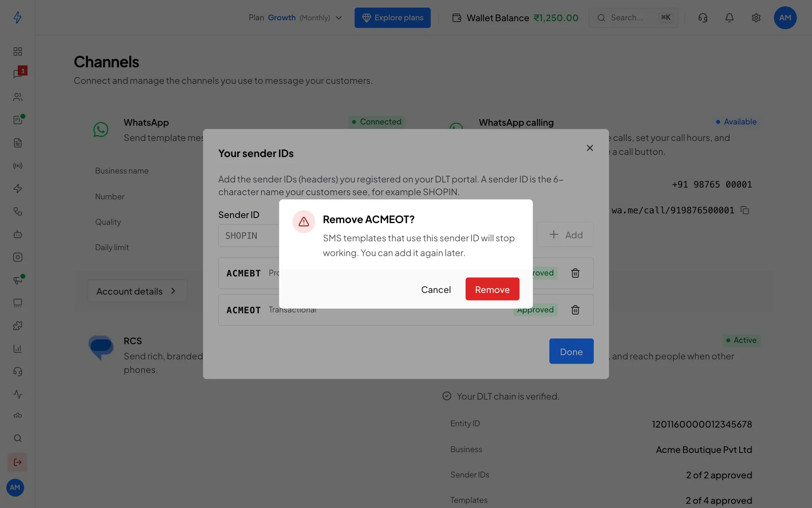
Task: Click the Add sender ID button
Action: (565, 235)
